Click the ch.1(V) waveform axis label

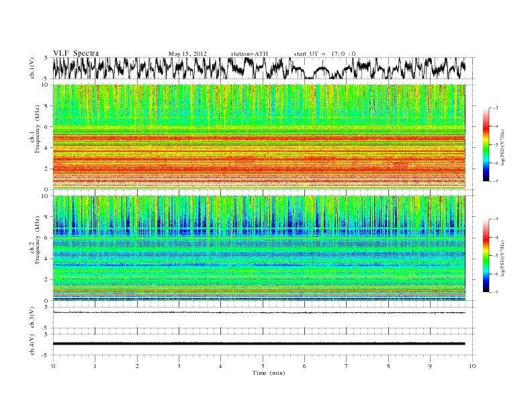(x=32, y=68)
